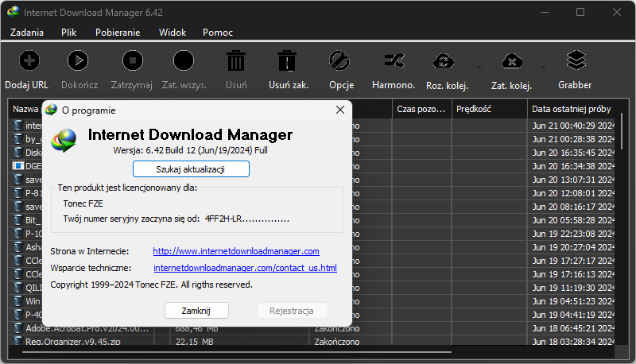Click the date Jun 19 22:23:08 2024

coord(573,234)
